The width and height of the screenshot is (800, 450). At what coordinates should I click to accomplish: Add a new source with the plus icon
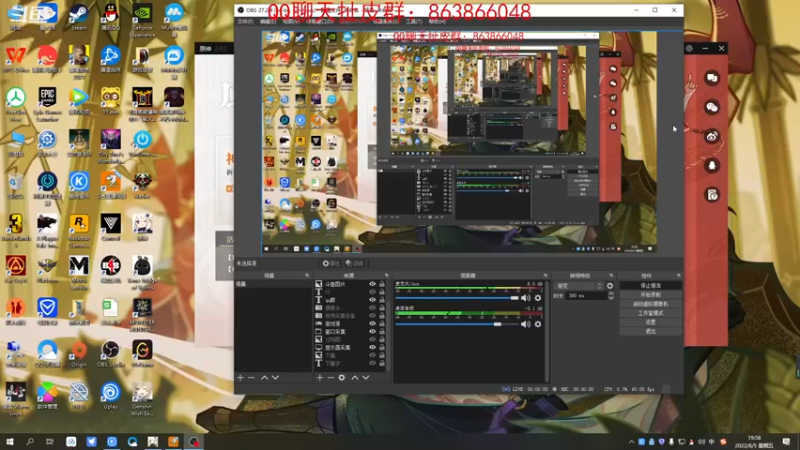[319, 378]
